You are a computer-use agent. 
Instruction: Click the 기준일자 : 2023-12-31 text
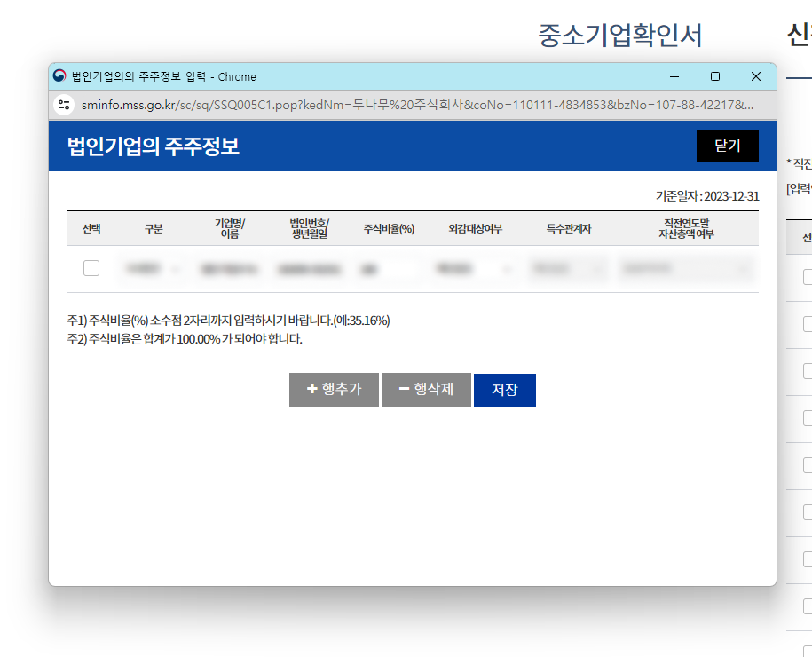coord(707,196)
